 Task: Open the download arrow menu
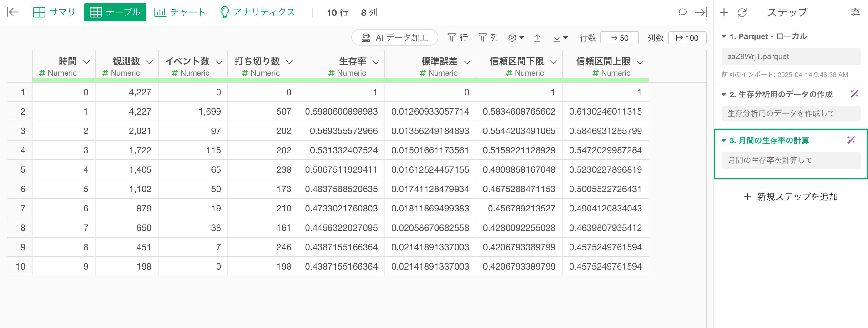point(560,38)
